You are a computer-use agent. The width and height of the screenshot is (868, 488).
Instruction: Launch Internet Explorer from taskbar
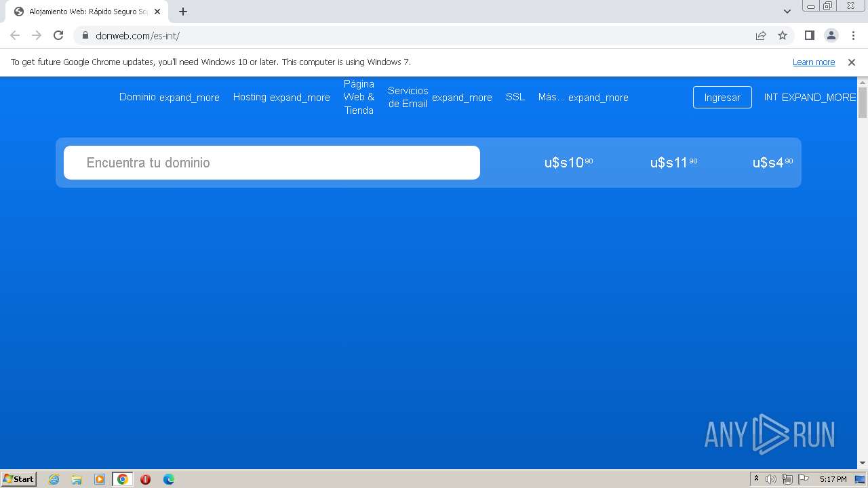[54, 479]
